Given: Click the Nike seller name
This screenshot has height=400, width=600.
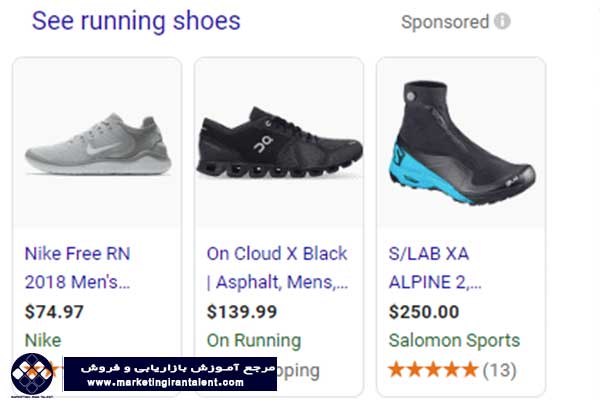Looking at the screenshot, I should pyautogui.click(x=43, y=340).
